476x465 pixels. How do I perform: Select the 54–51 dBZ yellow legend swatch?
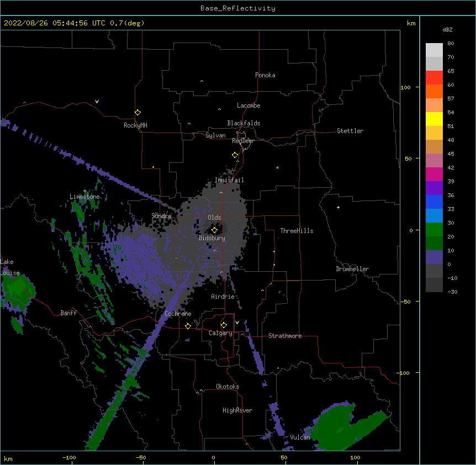coord(434,119)
